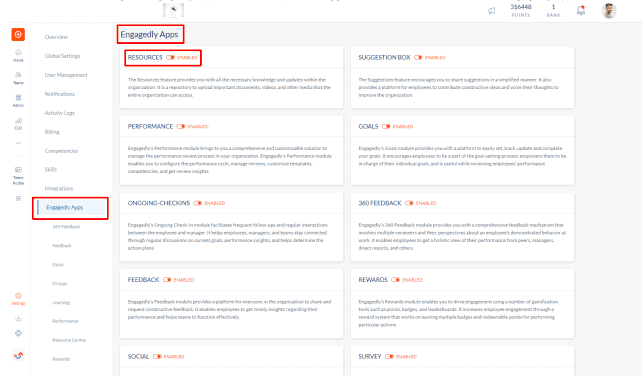This screenshot has height=381, width=642.
Task: Toggle the Rewards card switch
Action: coord(395,280)
